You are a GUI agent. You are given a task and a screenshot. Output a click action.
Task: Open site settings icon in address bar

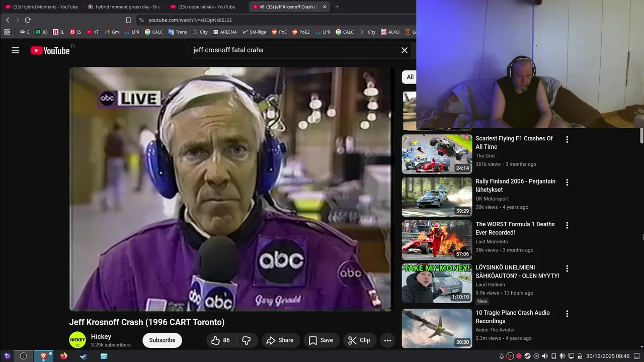141,20
